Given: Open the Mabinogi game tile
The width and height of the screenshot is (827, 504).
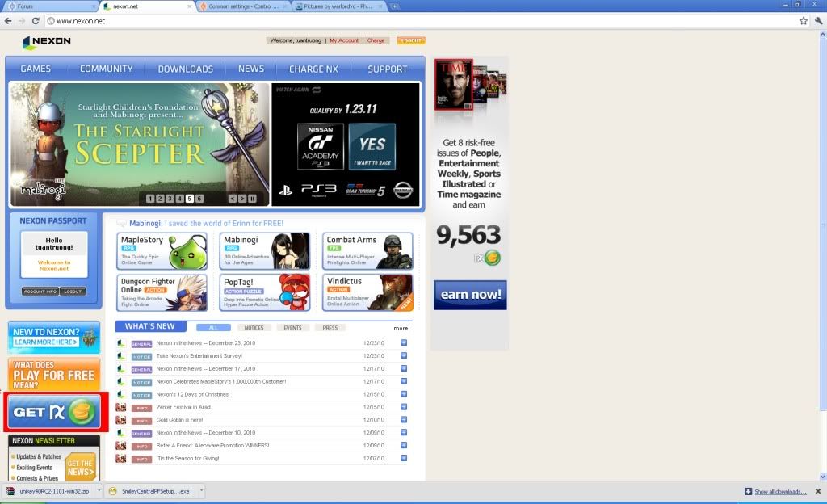Looking at the screenshot, I should (265, 251).
